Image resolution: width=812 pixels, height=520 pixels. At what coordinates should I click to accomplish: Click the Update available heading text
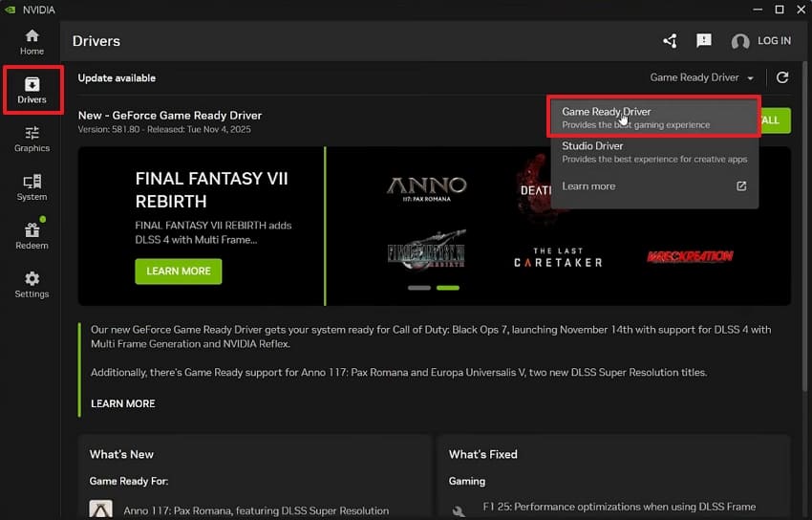pos(117,77)
